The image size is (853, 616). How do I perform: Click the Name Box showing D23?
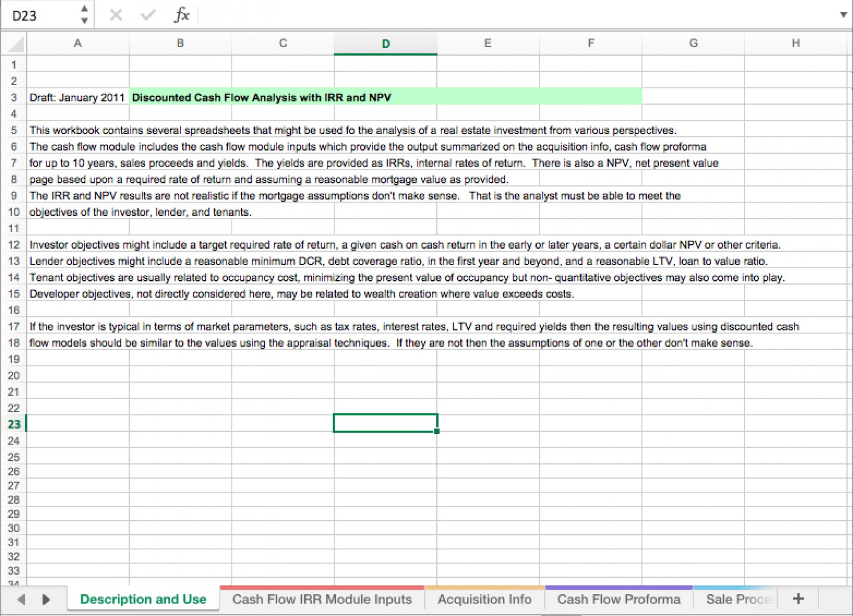pos(40,16)
